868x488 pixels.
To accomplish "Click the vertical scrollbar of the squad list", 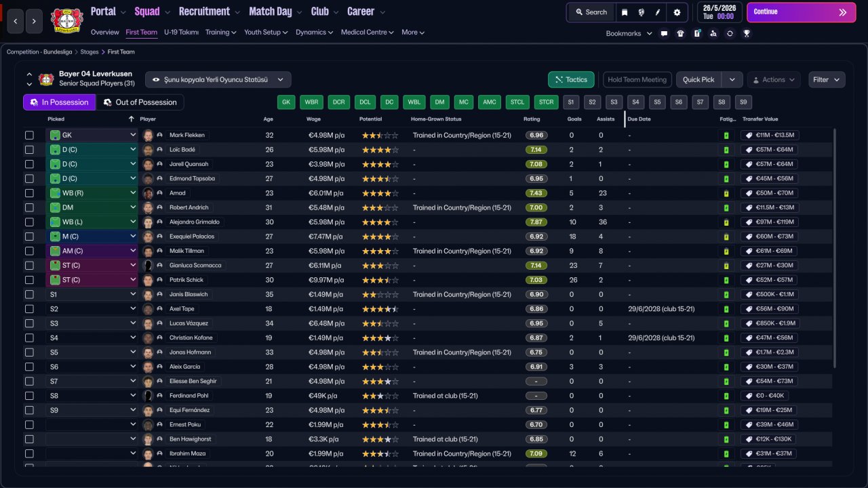I will click(x=835, y=247).
